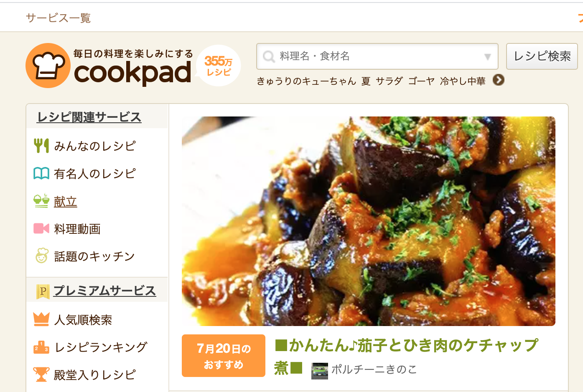Open the きゅうりのキューちゃん keyword link
The height and width of the screenshot is (392, 583).
tap(306, 81)
